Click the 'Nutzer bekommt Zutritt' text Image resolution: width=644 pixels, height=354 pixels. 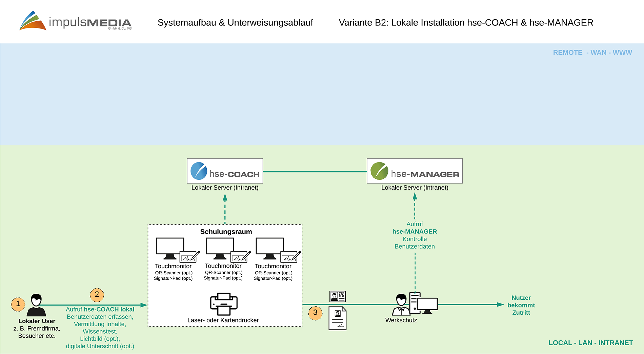point(521,305)
